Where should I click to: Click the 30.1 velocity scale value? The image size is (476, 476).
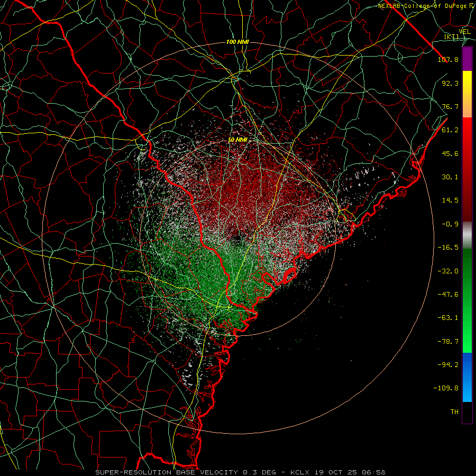pos(450,177)
